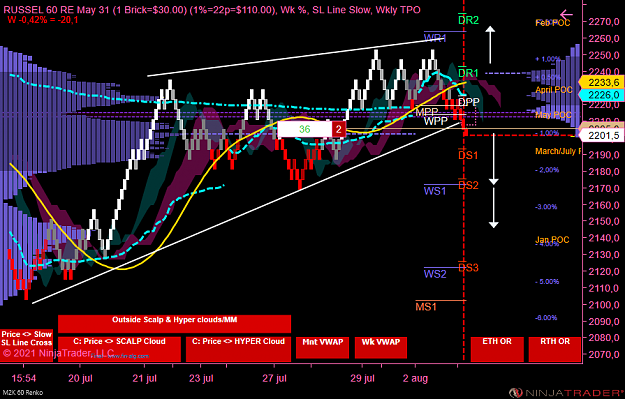Select the WS1 support label
Screen dimensions: 625x399
click(435, 191)
